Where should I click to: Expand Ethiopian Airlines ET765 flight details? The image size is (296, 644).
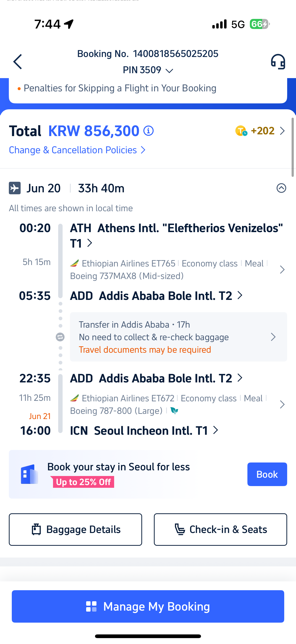pos(178,269)
